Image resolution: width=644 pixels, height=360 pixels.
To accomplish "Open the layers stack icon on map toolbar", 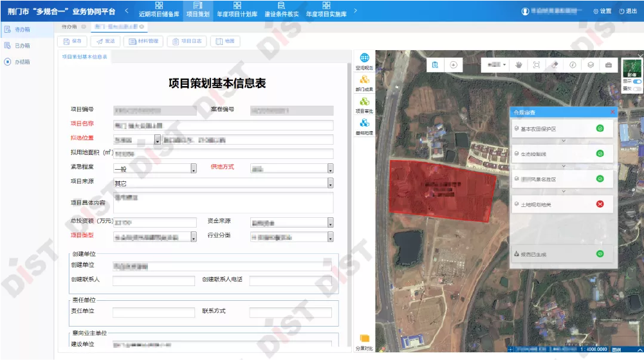I will point(590,65).
